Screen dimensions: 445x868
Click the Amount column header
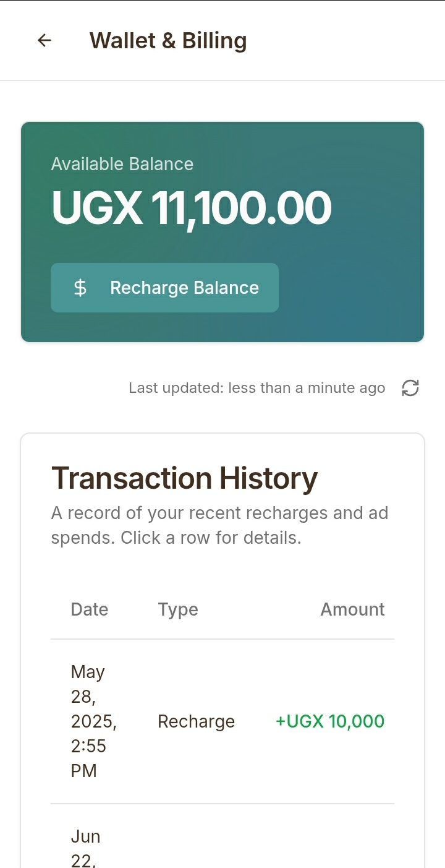coord(352,609)
